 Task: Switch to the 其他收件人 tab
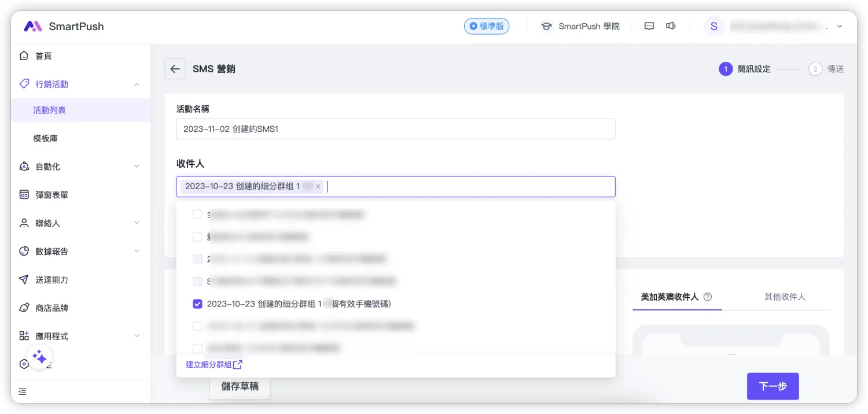785,297
